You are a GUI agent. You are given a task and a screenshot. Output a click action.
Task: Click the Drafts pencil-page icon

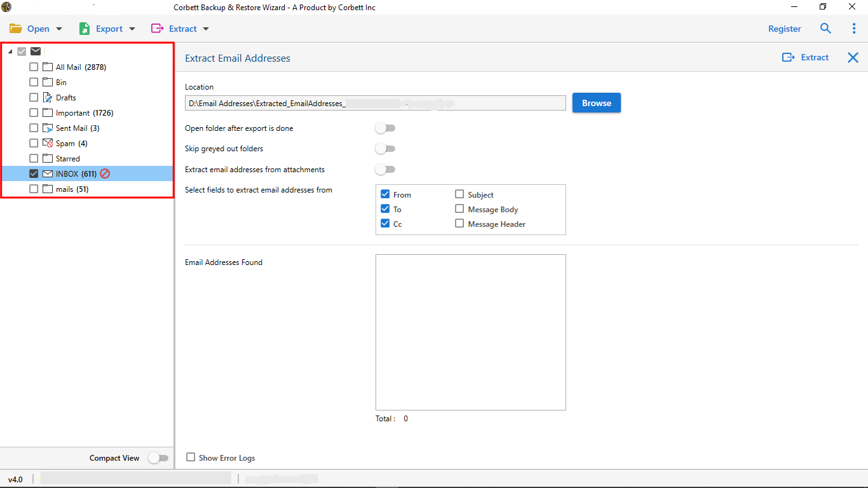click(x=48, y=97)
